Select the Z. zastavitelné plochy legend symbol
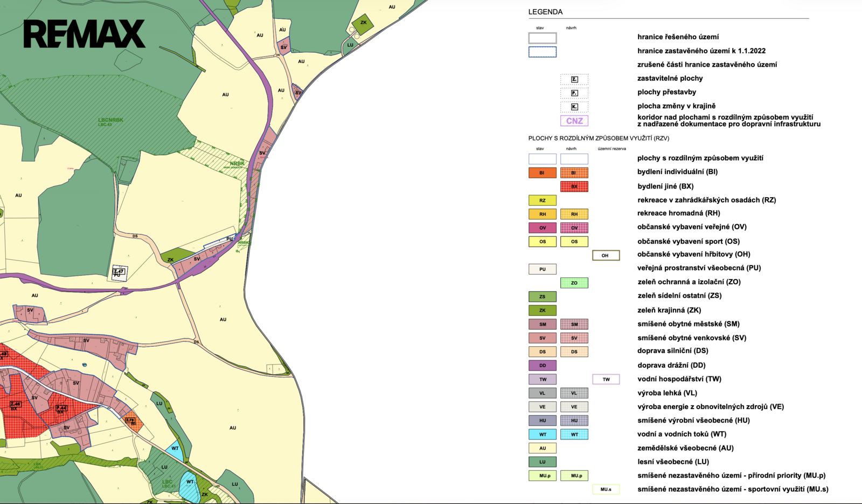 click(x=574, y=79)
